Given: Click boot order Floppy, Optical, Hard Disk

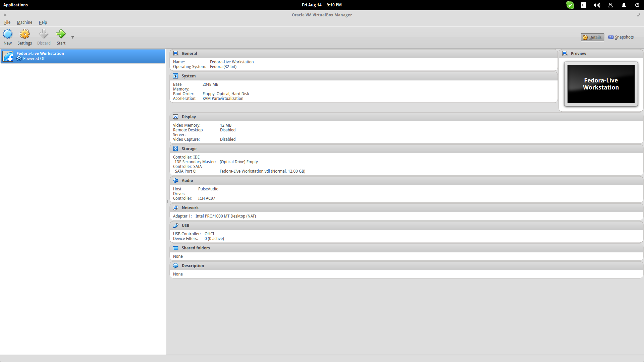Looking at the screenshot, I should (226, 94).
